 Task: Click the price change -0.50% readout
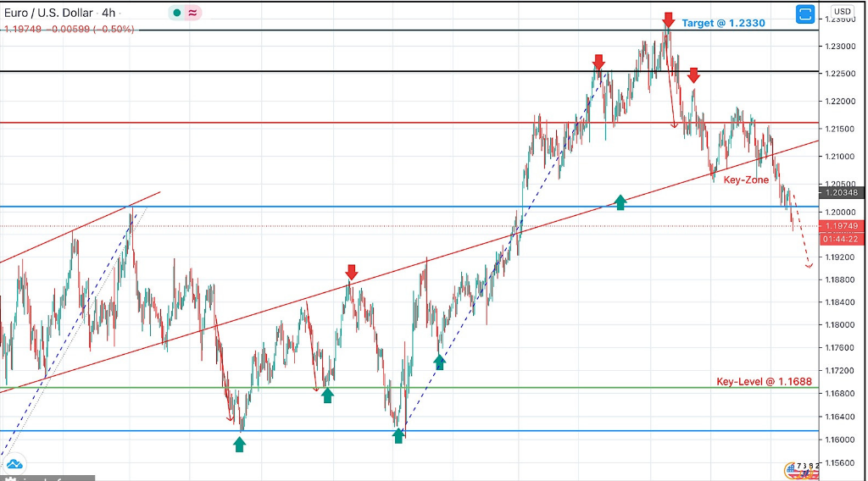(92, 29)
